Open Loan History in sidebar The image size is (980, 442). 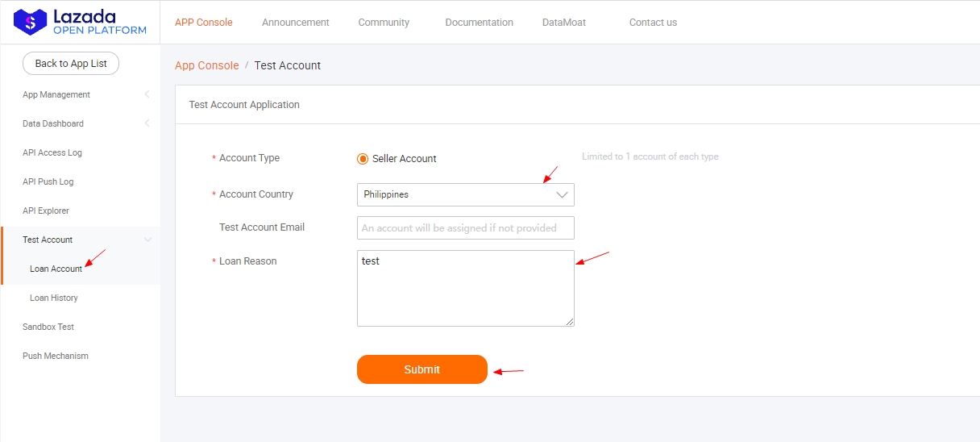(x=54, y=298)
